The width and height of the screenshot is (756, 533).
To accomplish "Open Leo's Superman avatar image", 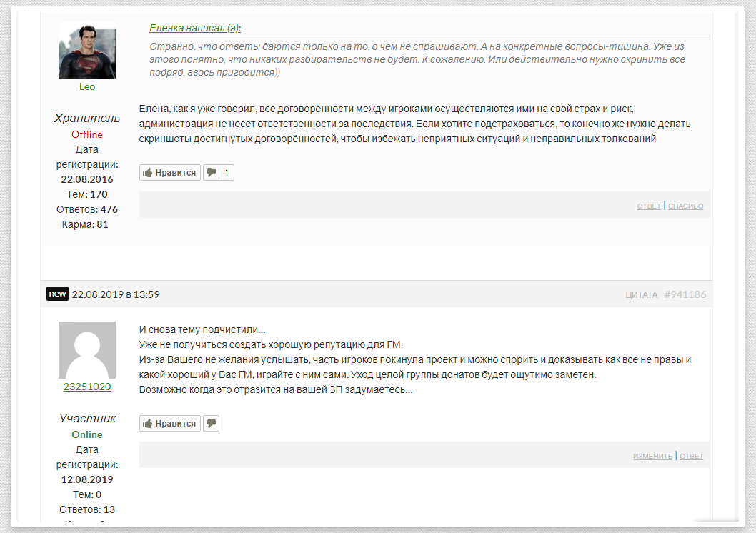I will [87, 50].
